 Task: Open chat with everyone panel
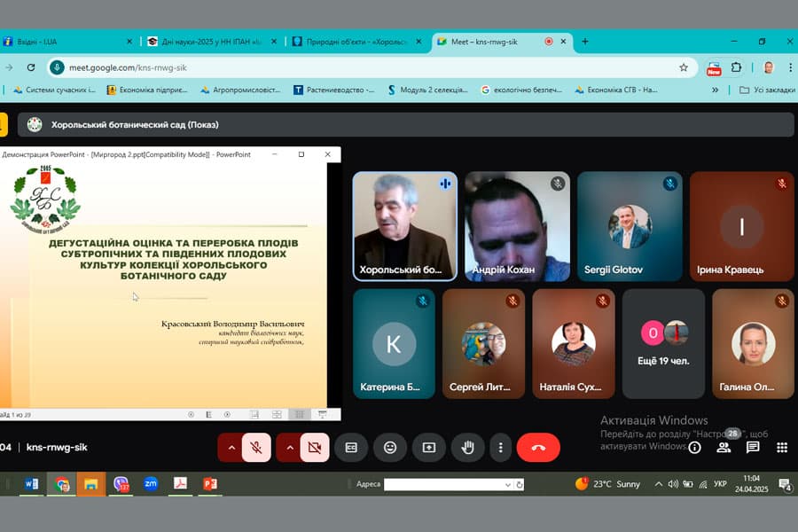(752, 448)
